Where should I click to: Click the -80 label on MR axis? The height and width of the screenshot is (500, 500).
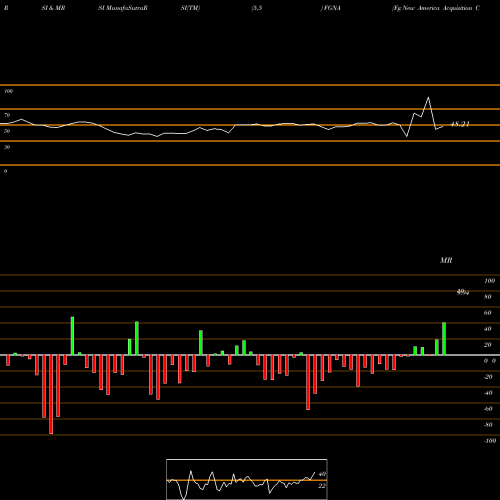pyautogui.click(x=488, y=425)
